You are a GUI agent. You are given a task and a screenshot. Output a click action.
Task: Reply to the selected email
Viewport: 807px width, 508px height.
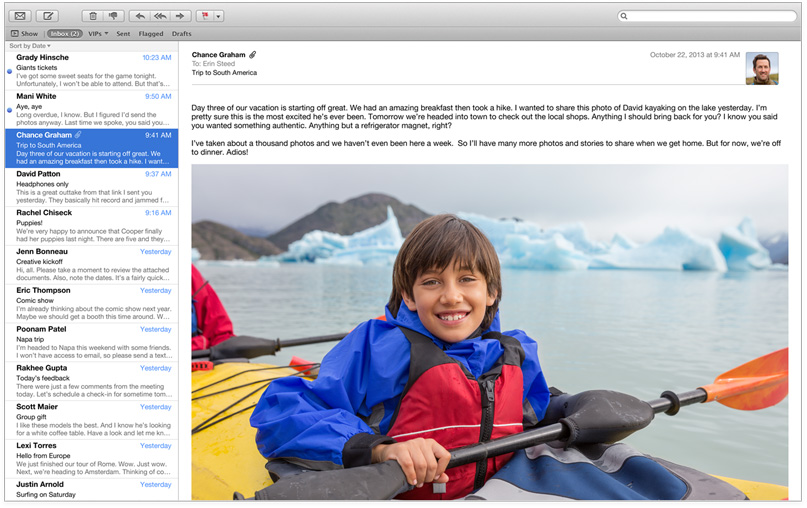point(139,16)
